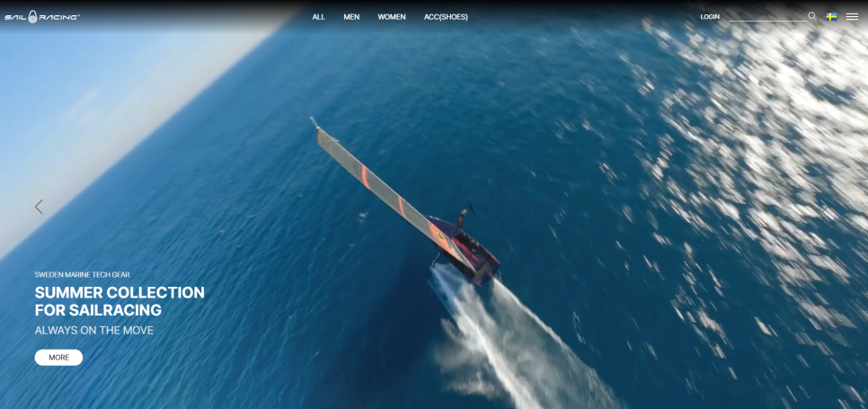868x409 pixels.
Task: Select the Swedish flag language icon
Action: (831, 16)
